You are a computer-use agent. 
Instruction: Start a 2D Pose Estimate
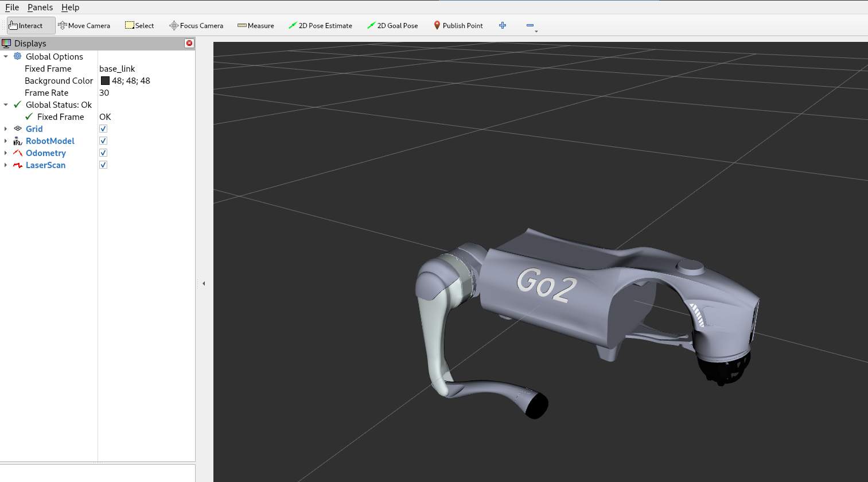coord(320,25)
